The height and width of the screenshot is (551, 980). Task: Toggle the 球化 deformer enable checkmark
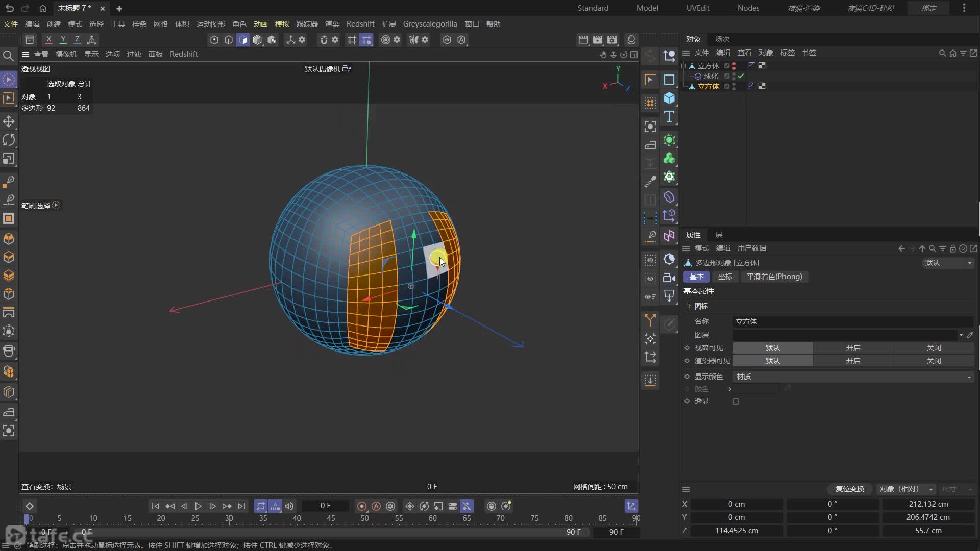[x=741, y=76]
